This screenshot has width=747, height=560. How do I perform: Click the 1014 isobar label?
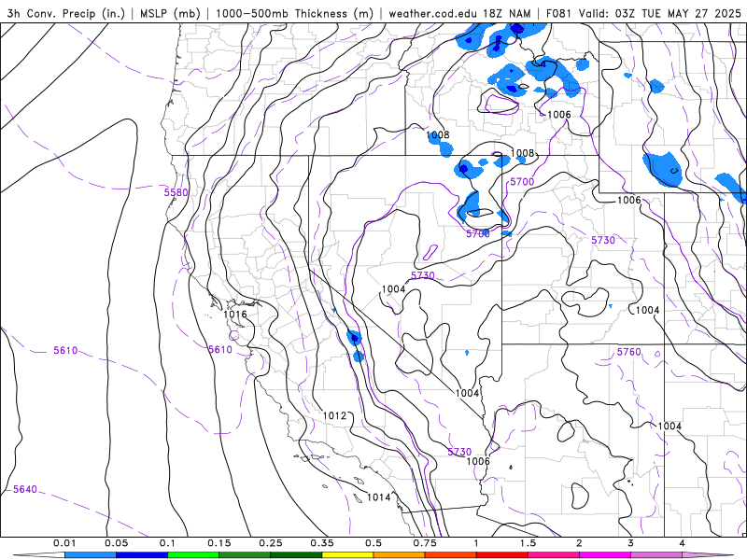tap(379, 497)
